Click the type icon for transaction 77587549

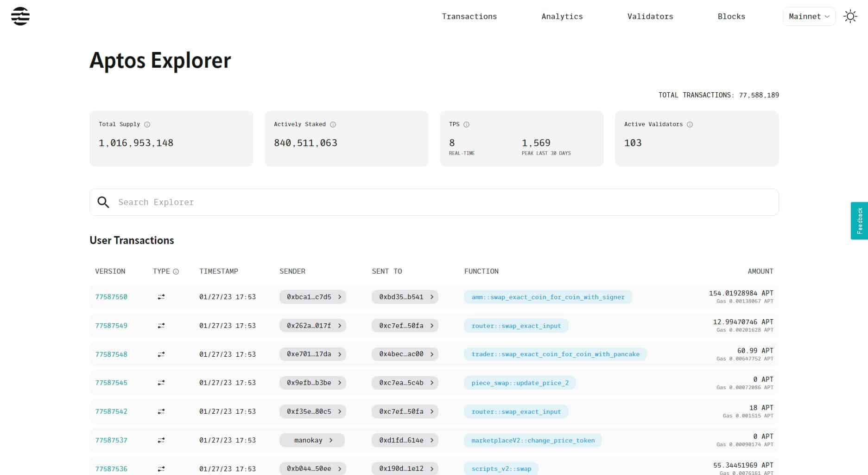(161, 326)
